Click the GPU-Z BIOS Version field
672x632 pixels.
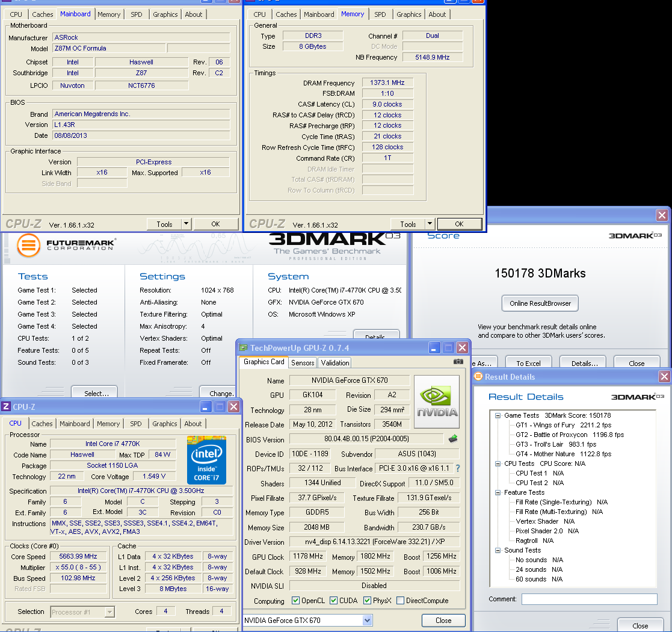pyautogui.click(x=366, y=439)
